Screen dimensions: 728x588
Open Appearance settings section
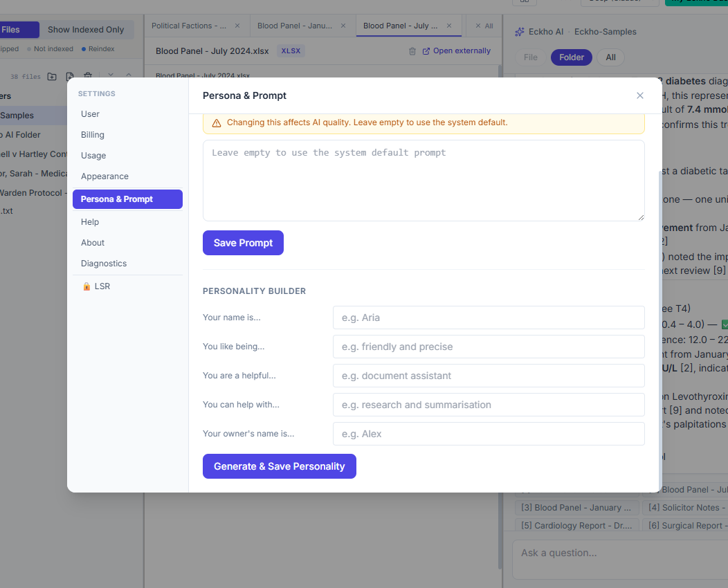[x=128, y=176]
